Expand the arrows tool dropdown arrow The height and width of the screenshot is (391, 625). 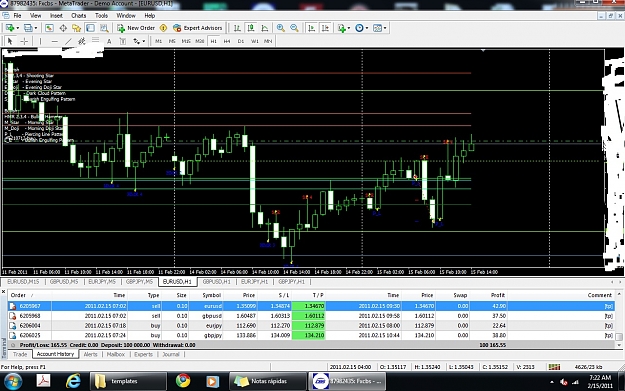(x=143, y=41)
